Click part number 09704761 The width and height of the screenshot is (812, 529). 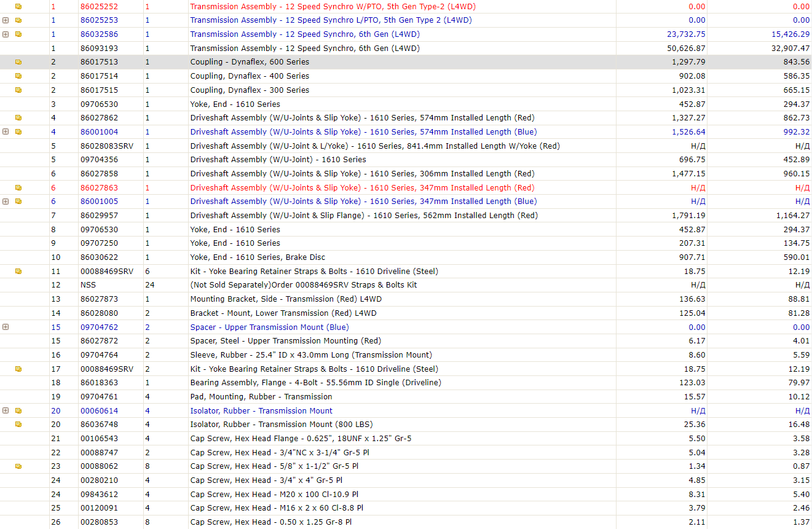99,397
